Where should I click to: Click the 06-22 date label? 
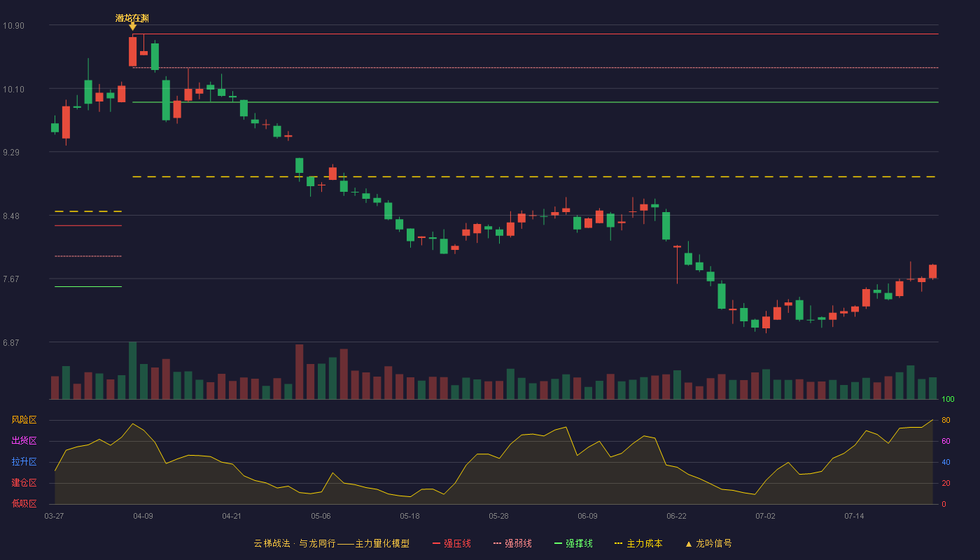click(x=676, y=516)
